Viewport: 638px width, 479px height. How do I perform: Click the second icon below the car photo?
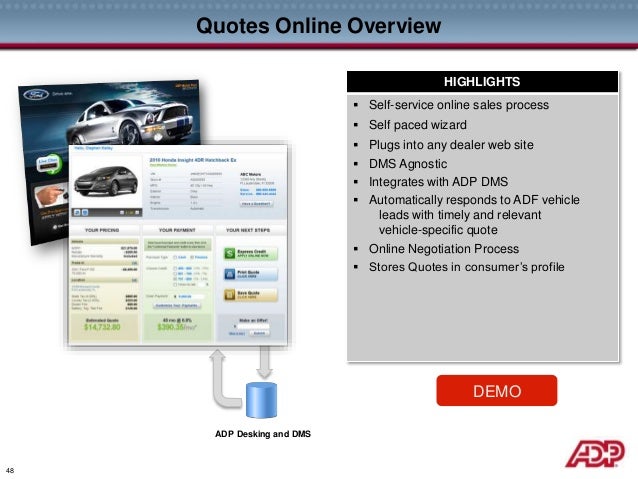tap(85, 212)
